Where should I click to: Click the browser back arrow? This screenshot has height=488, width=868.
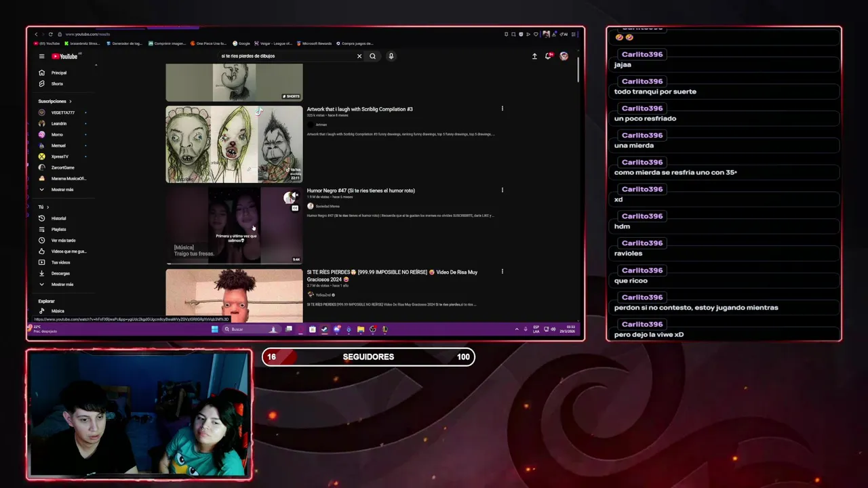point(36,34)
